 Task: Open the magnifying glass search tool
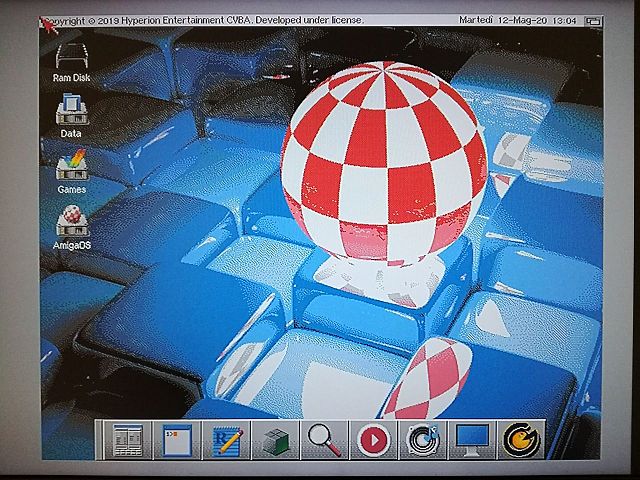pos(323,440)
